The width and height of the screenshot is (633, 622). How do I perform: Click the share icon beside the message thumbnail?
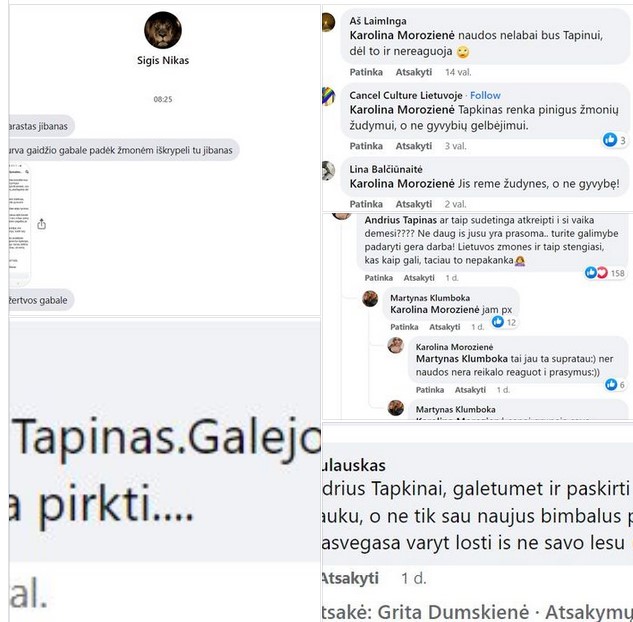(42, 224)
